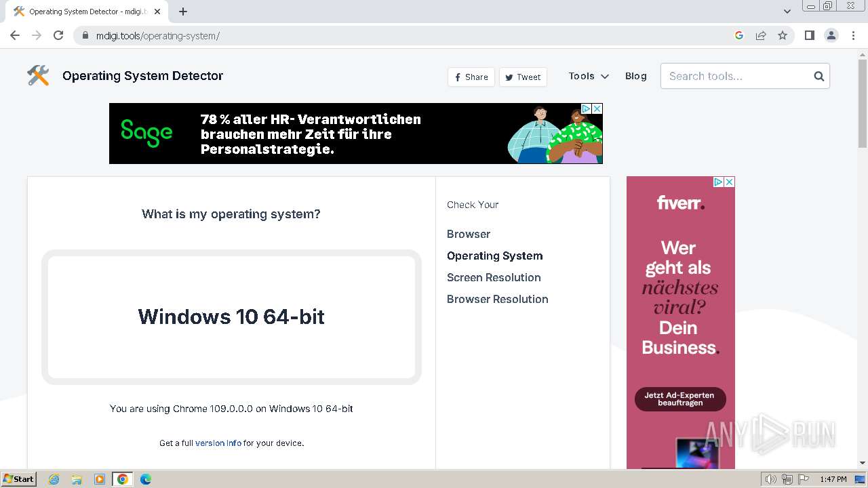Open a new tab with plus button
The height and width of the screenshot is (488, 868).
pos(183,12)
